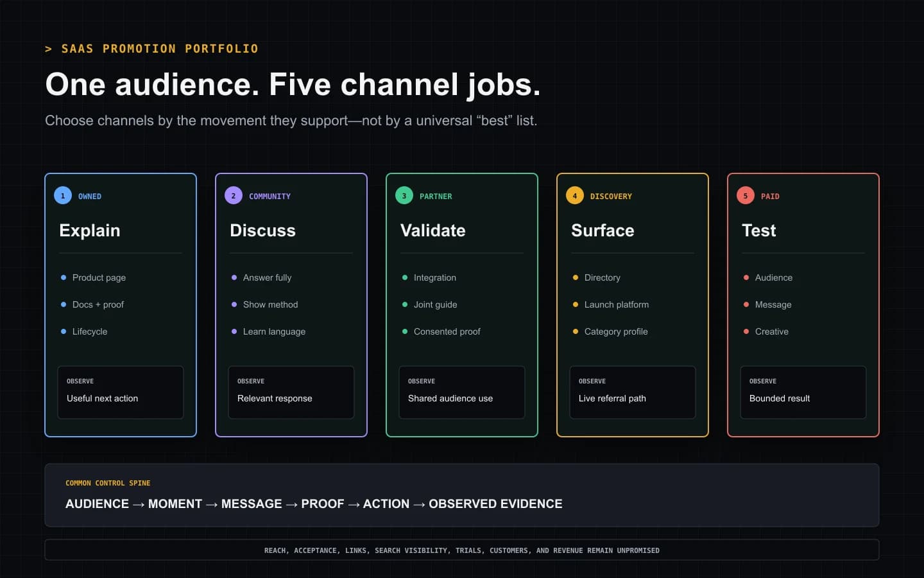Click the number 5 badge on Paid card

click(x=746, y=196)
